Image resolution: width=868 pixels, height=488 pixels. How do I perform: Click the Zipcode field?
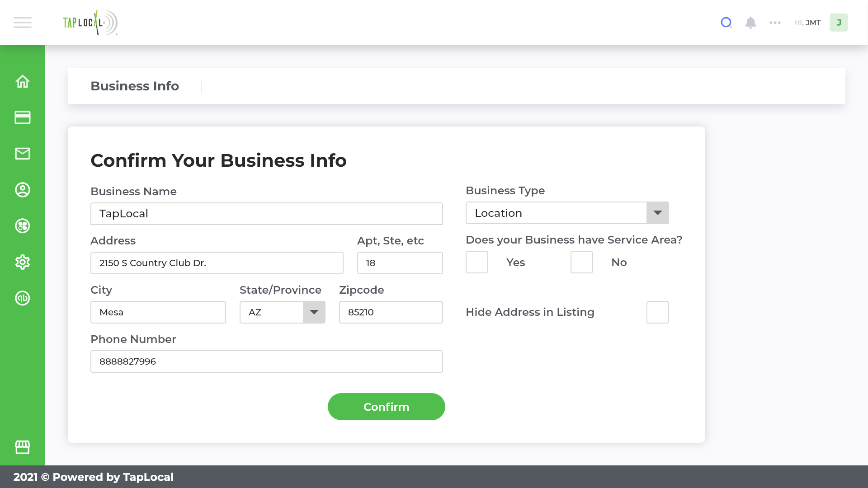tap(391, 312)
